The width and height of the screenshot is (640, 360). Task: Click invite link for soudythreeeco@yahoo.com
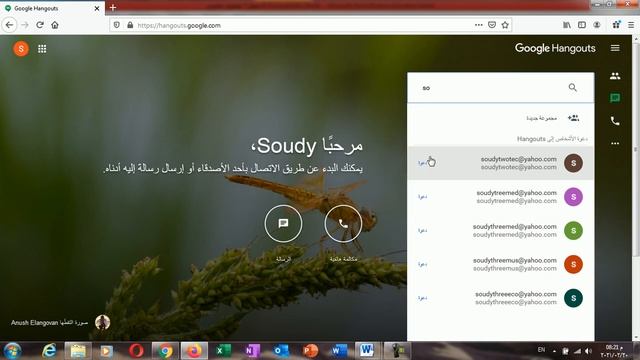[422, 298]
